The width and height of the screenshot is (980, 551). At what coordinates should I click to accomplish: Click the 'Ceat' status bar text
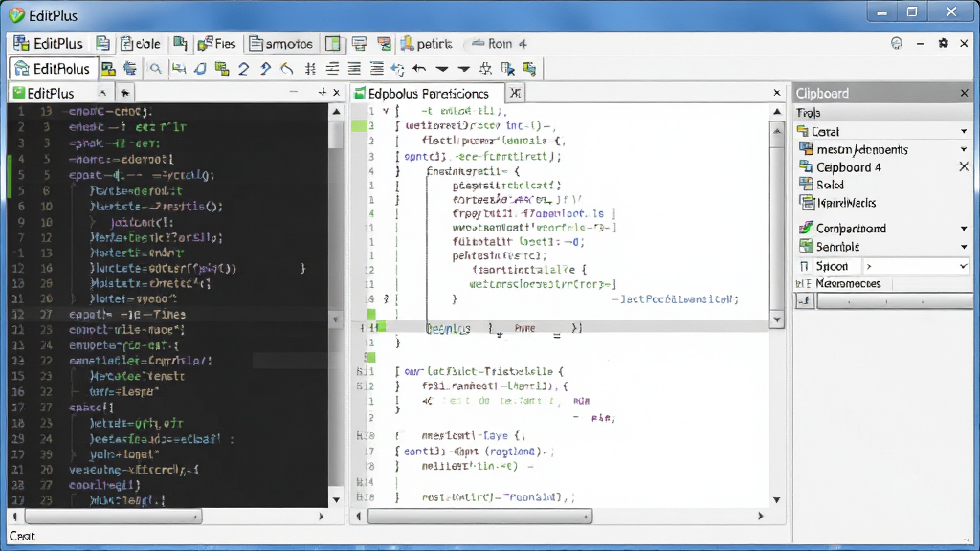pyautogui.click(x=22, y=536)
